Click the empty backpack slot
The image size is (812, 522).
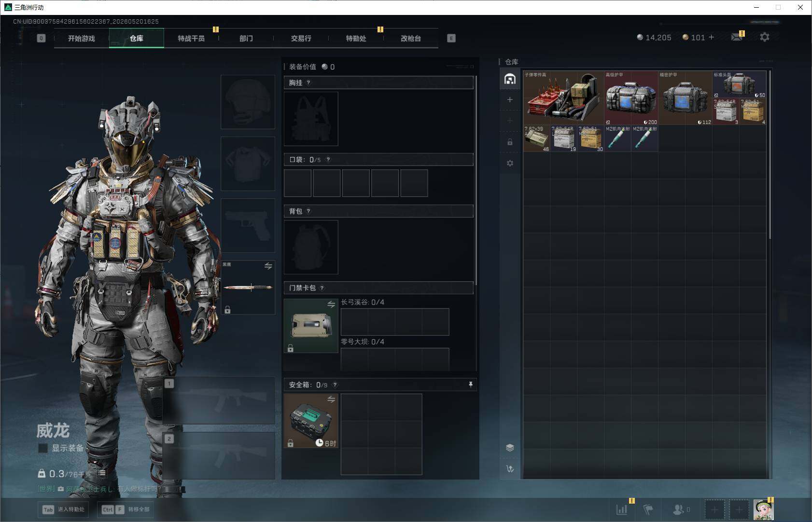(x=311, y=247)
